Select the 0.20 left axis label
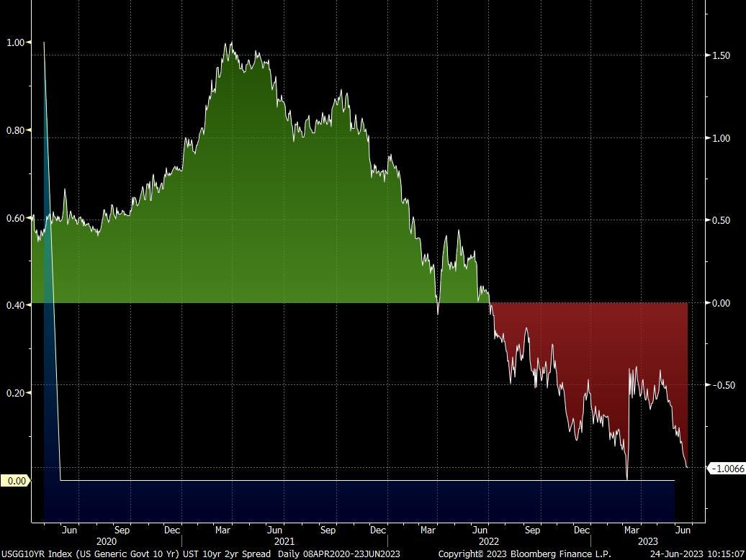 15,393
